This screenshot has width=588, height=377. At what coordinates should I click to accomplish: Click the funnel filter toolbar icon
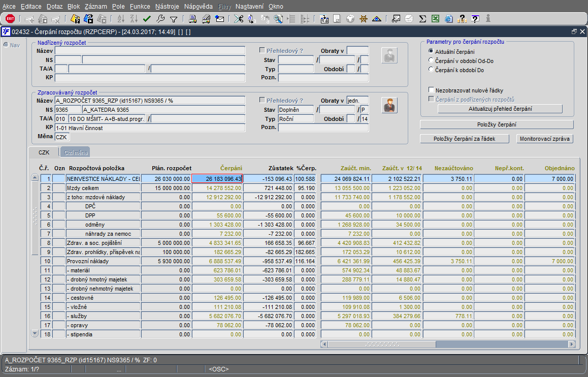(174, 19)
